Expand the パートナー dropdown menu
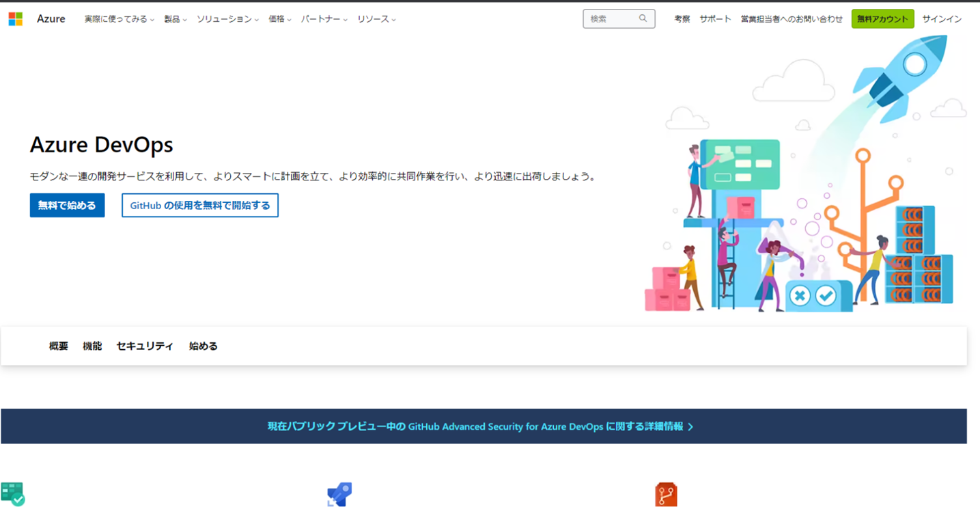 [x=324, y=19]
